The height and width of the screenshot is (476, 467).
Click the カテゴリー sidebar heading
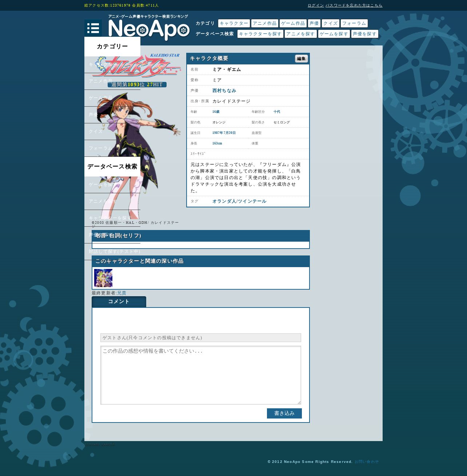pos(112,47)
